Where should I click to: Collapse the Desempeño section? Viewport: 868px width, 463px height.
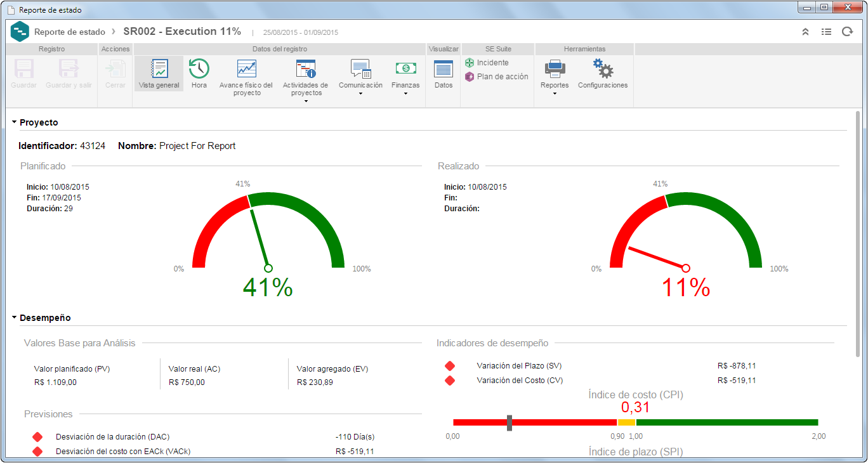pyautogui.click(x=14, y=317)
